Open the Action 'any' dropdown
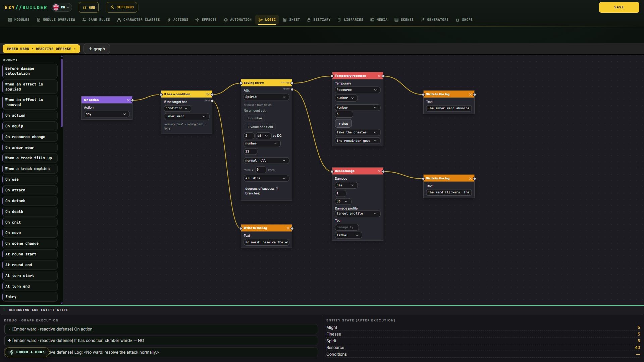Image resolution: width=644 pixels, height=362 pixels. tap(107, 114)
